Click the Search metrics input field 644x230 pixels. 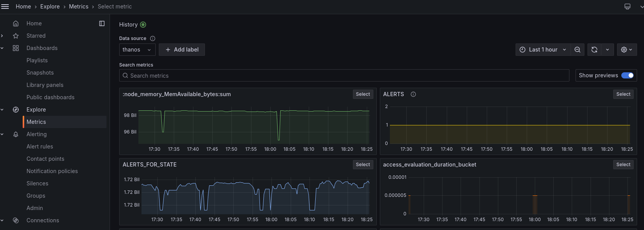point(344,75)
